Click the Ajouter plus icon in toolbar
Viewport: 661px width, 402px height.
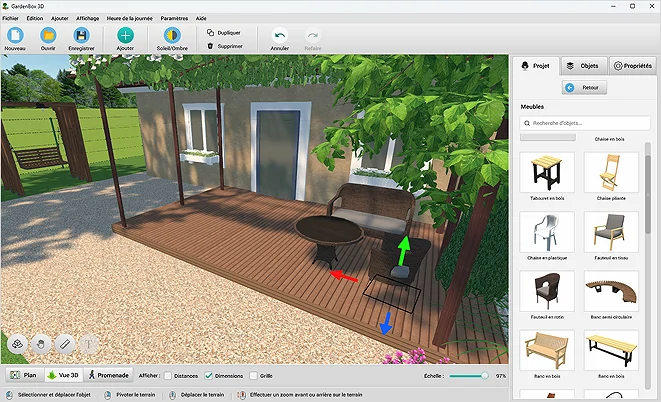pyautogui.click(x=125, y=35)
